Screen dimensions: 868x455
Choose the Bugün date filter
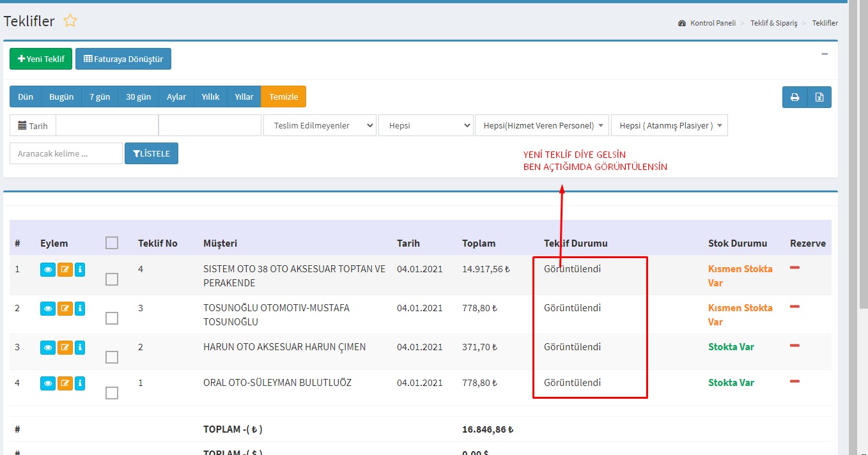click(61, 97)
